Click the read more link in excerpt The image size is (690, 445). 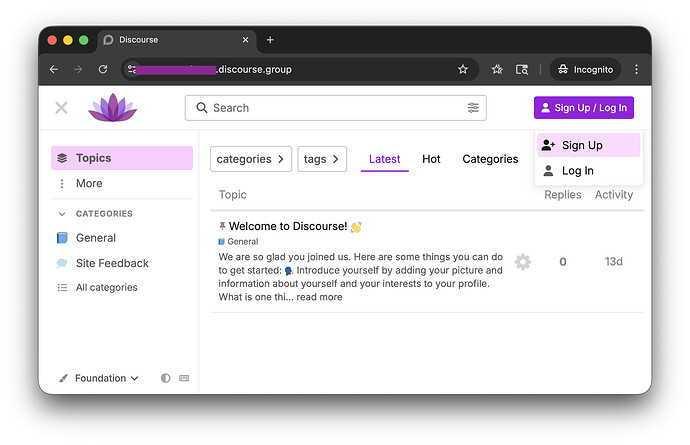pyautogui.click(x=319, y=297)
